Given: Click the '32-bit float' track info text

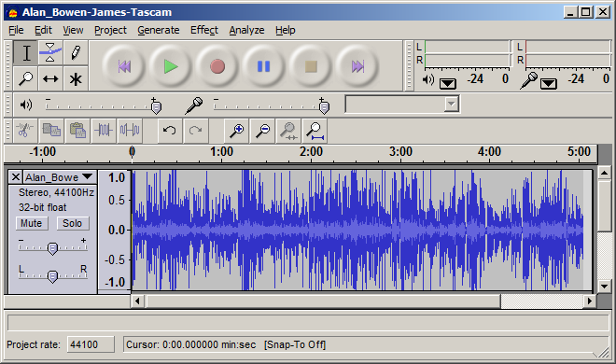Looking at the screenshot, I should 42,207.
